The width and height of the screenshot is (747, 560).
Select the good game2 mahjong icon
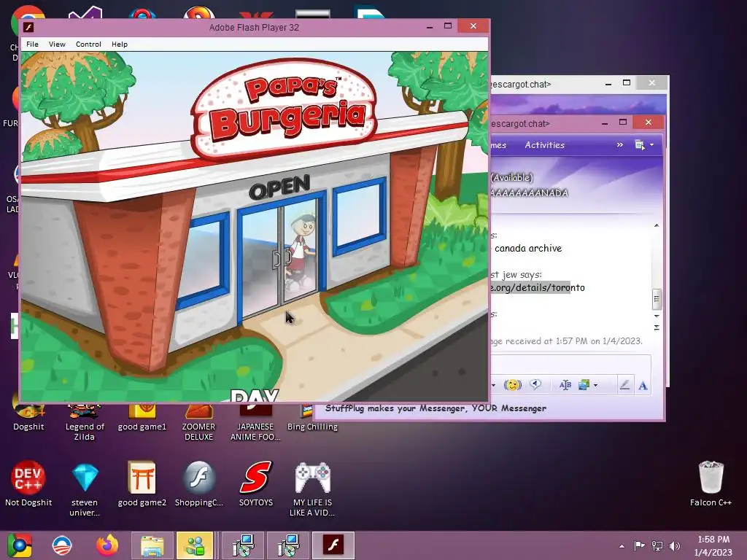142,484
